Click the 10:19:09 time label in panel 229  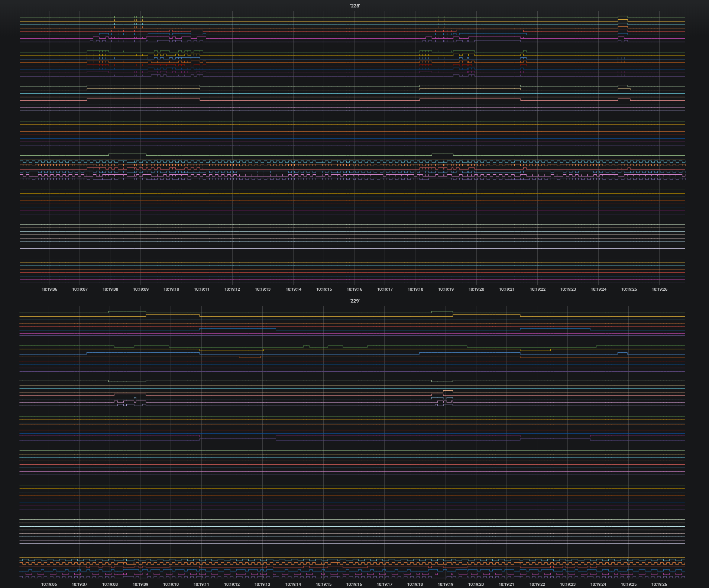[x=140, y=584]
